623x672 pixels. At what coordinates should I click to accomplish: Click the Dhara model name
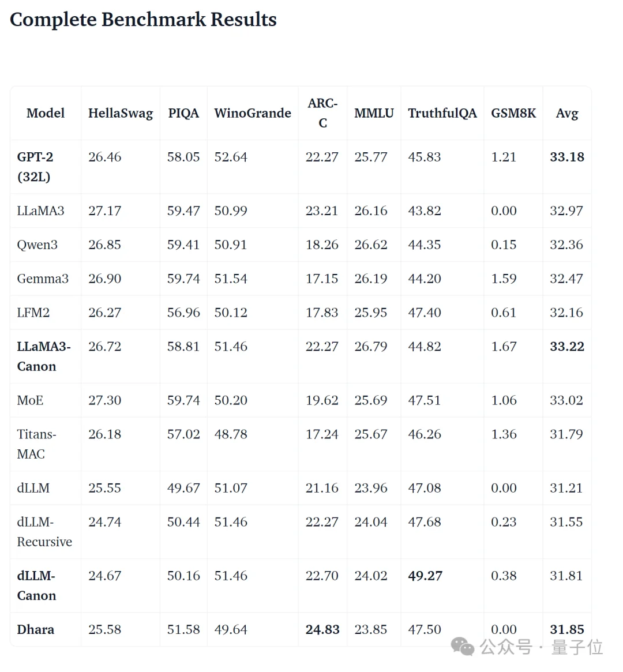(x=36, y=629)
